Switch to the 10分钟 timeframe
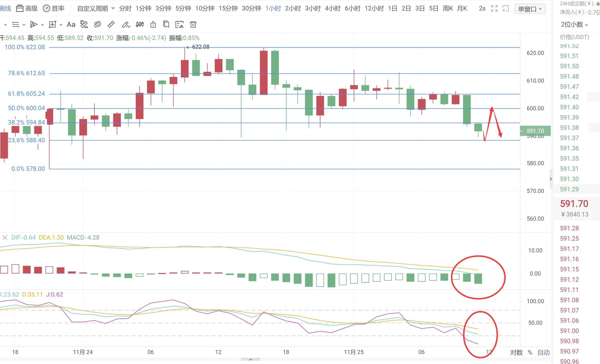600x364 pixels. [205, 9]
